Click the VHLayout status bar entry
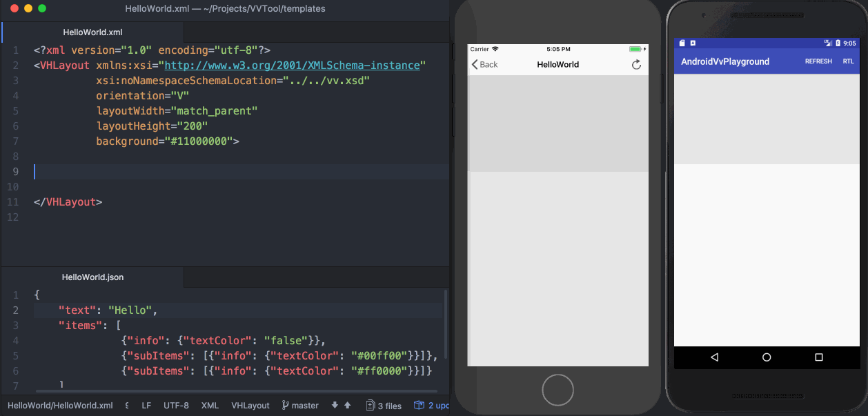Viewport: 868px width, 416px height. (250, 406)
